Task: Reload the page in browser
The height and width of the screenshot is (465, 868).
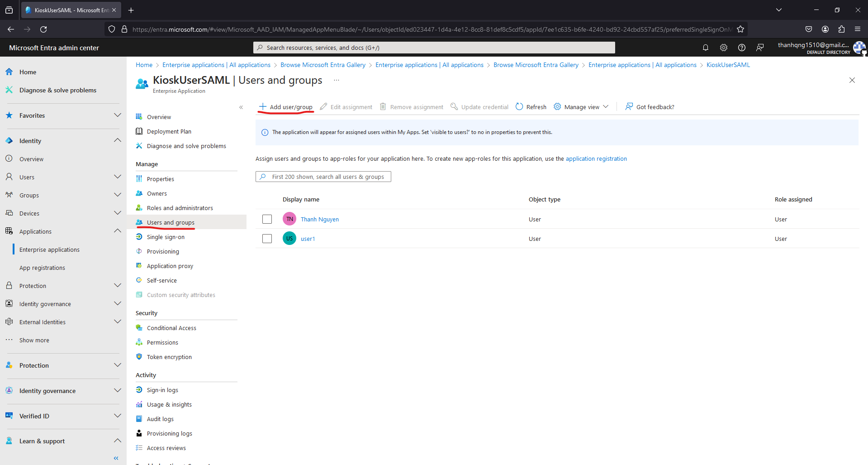Action: (43, 29)
